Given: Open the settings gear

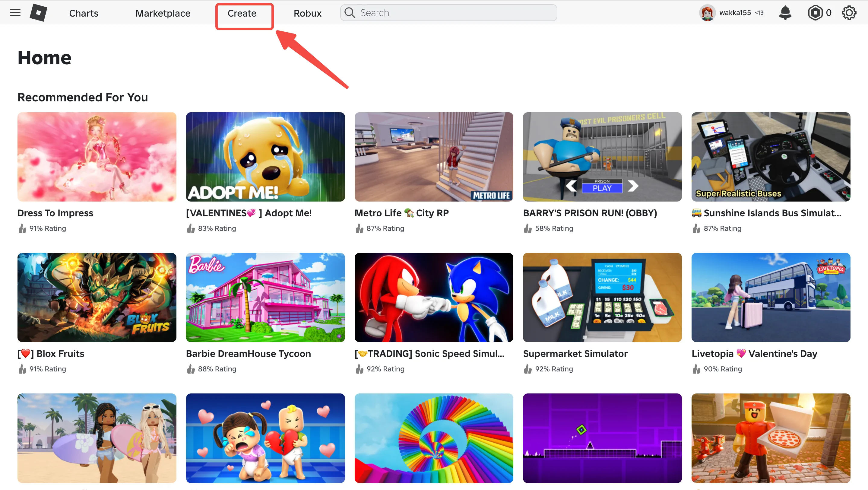Looking at the screenshot, I should click(849, 12).
